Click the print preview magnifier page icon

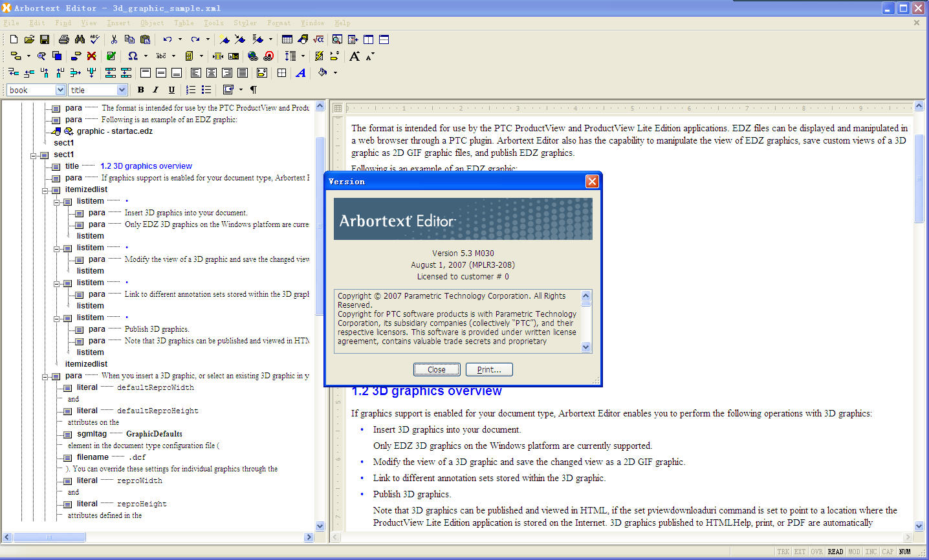337,39
